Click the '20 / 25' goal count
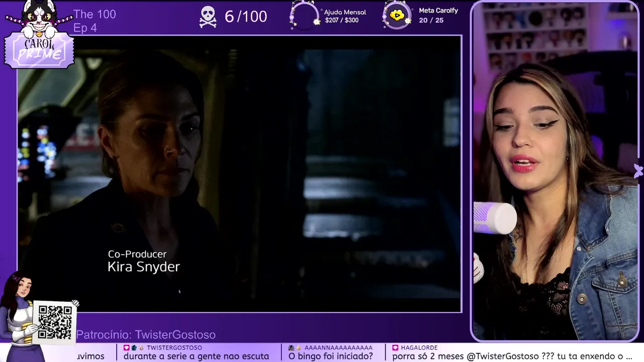 tap(431, 20)
